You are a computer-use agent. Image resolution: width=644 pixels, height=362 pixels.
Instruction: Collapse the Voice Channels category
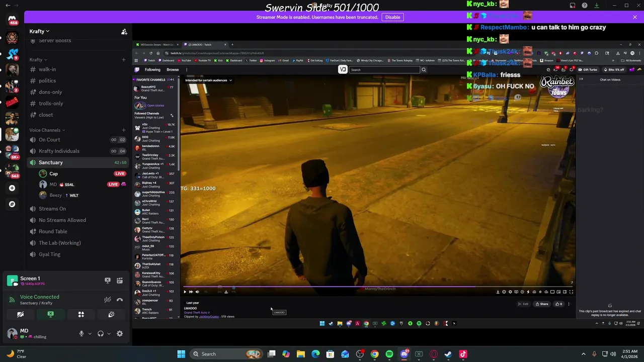[47, 130]
